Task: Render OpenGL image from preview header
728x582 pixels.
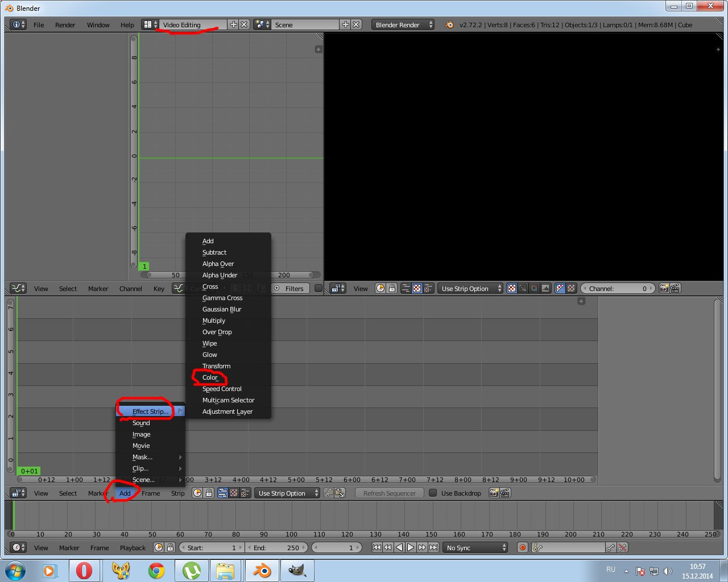Action: tap(664, 288)
